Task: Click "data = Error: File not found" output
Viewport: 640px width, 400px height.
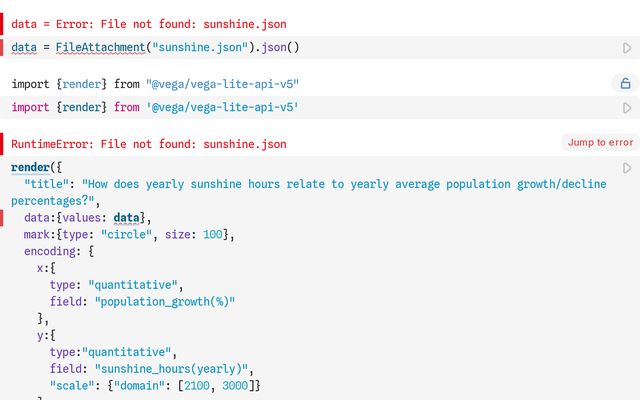Action: (x=149, y=24)
